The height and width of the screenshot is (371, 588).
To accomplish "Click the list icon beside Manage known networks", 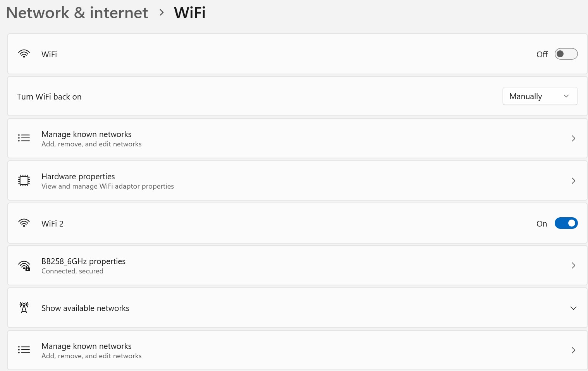I will [x=24, y=138].
